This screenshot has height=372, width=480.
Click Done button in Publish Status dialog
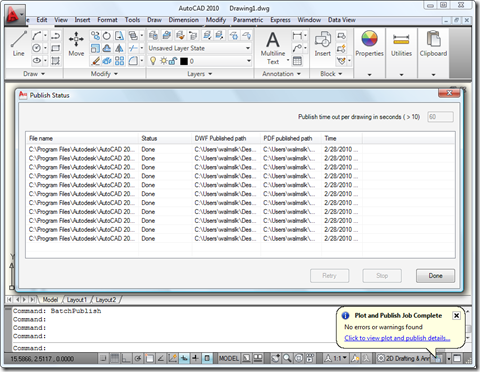tap(435, 276)
